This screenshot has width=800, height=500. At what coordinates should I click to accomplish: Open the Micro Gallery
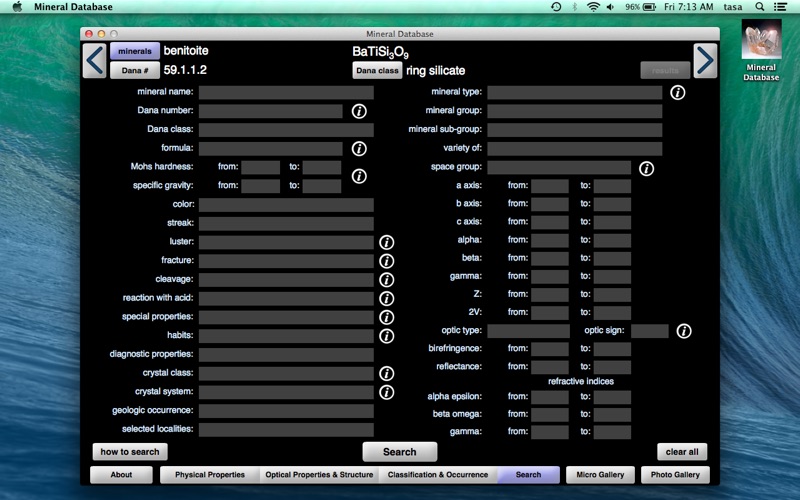pos(600,474)
